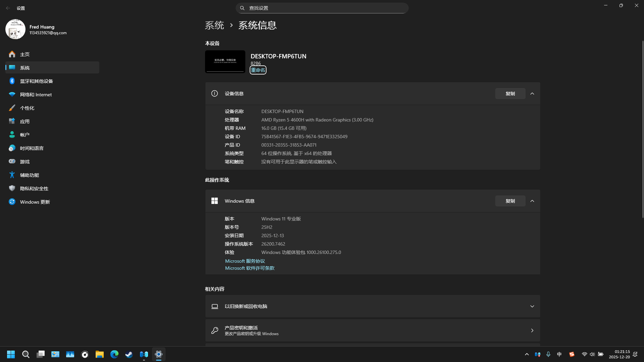
Task: Go to 时间和语言 in the sidebar
Action: point(52,148)
